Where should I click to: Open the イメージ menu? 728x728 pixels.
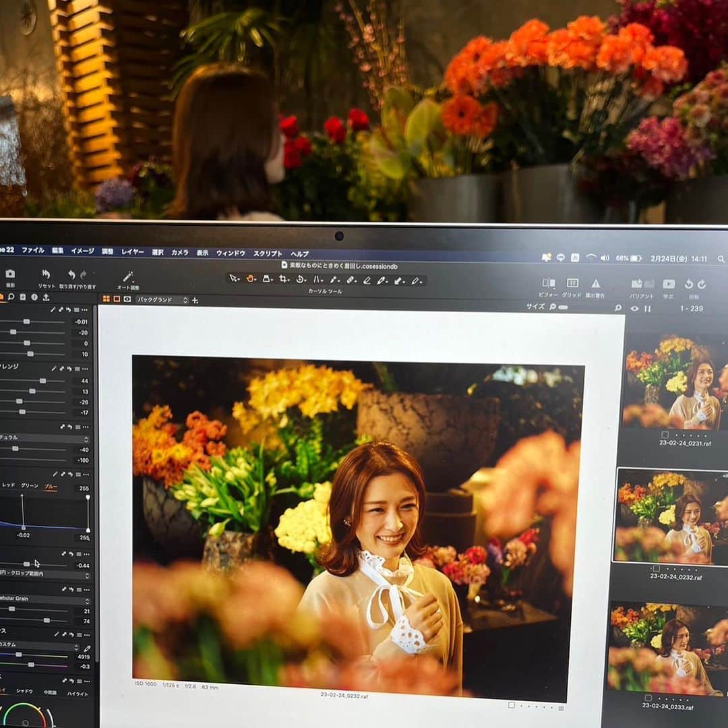(83, 251)
